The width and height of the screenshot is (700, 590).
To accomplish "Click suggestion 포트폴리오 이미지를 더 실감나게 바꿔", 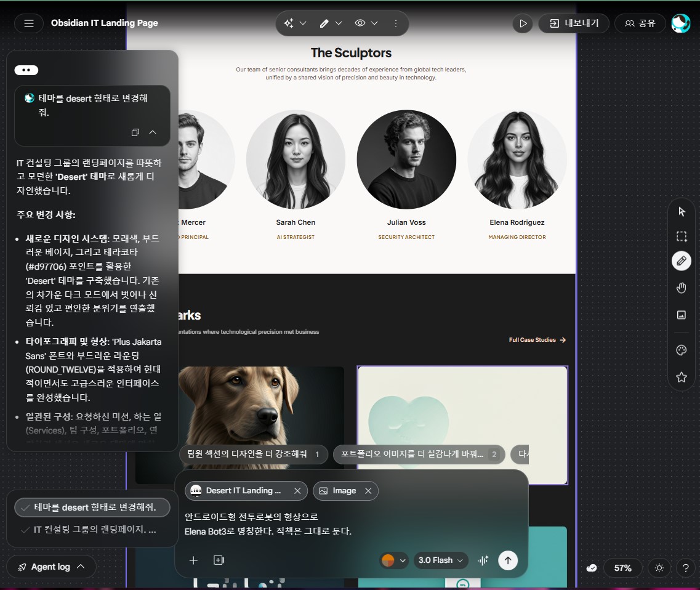I will 419,455.
